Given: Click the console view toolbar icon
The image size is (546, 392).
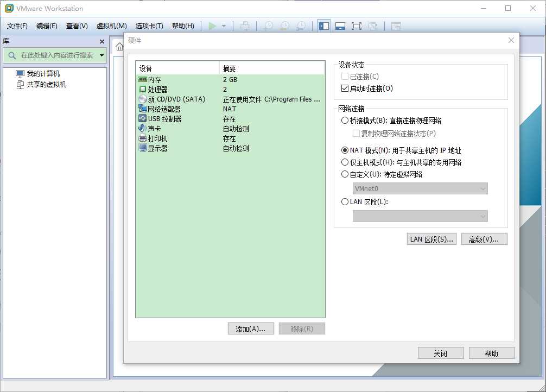Looking at the screenshot, I should [396, 26].
